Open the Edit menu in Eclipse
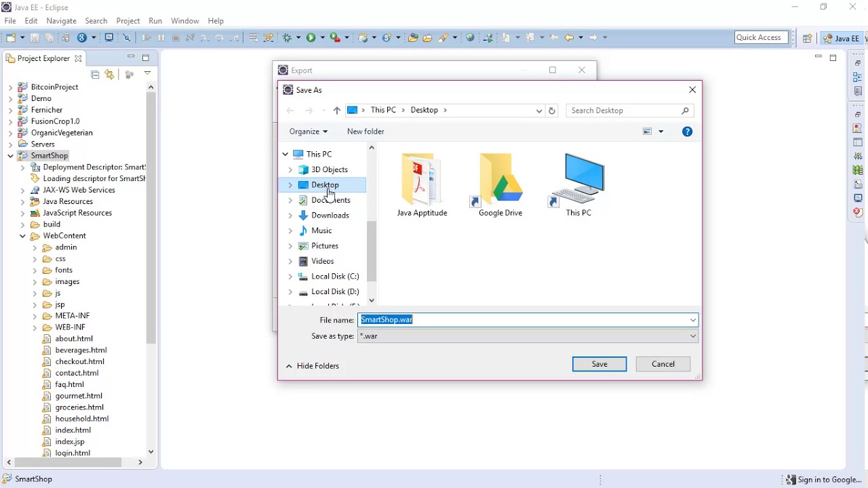This screenshot has width=868, height=488. [x=31, y=21]
